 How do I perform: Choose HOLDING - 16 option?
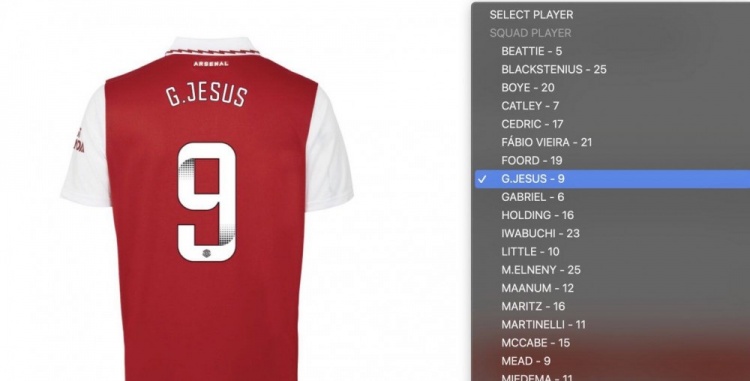(x=612, y=215)
